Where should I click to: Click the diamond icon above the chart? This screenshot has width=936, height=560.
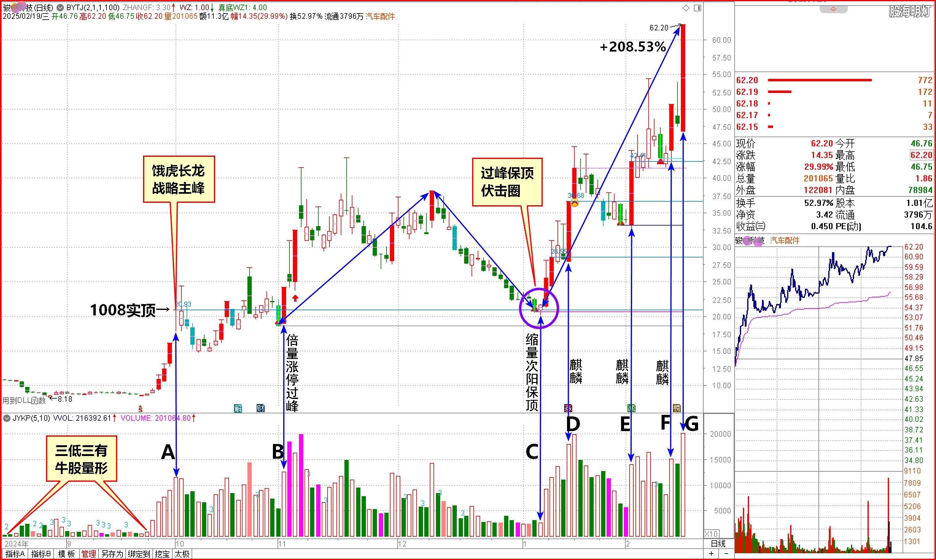pyautogui.click(x=686, y=8)
